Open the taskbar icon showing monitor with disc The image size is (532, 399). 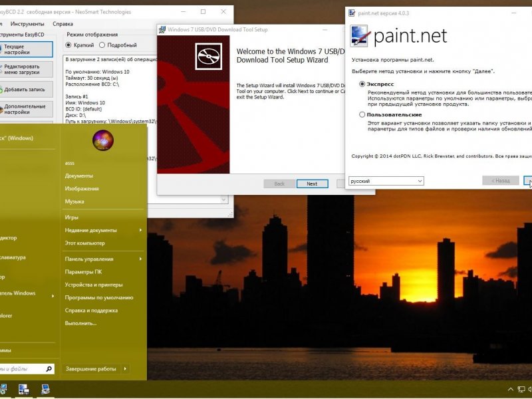(3, 389)
